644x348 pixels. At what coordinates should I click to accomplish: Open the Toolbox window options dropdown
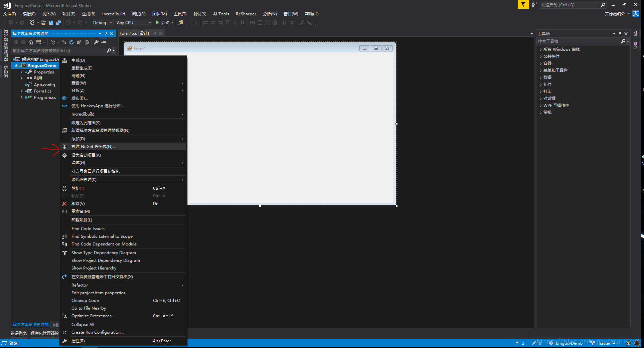pyautogui.click(x=614, y=33)
